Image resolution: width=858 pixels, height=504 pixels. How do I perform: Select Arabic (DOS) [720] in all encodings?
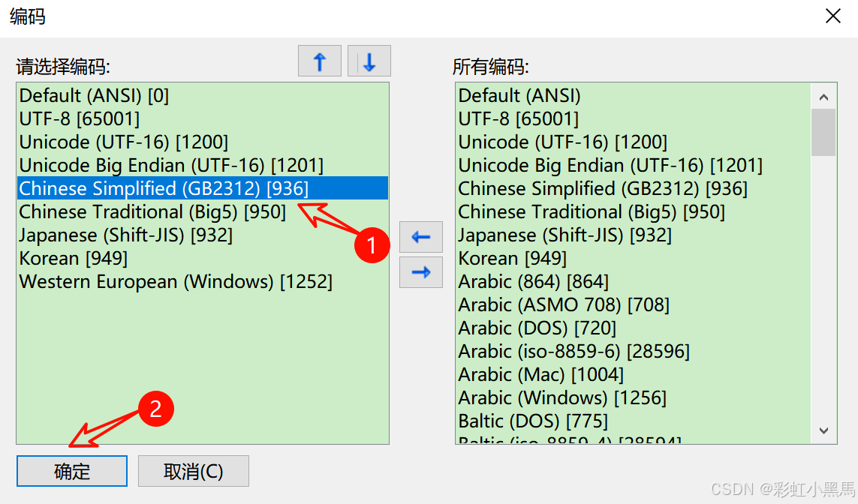pyautogui.click(x=535, y=328)
